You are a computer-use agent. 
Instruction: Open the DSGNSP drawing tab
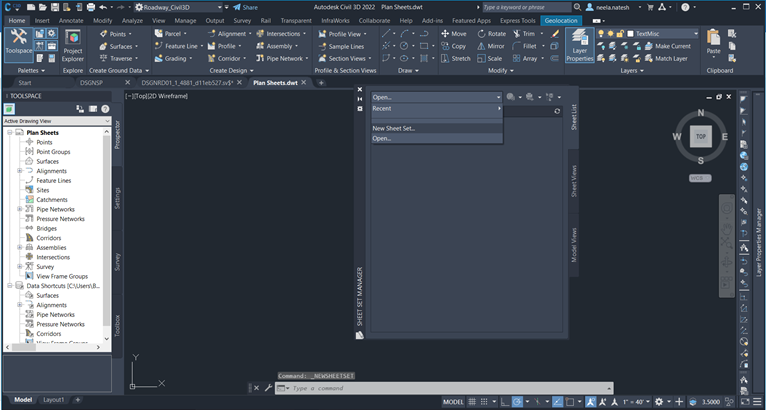tap(91, 83)
